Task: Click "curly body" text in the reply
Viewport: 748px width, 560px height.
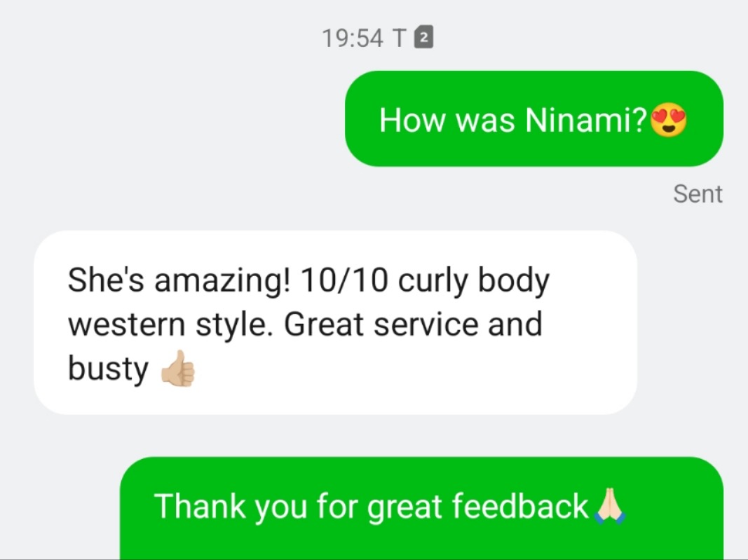Action: (x=474, y=282)
